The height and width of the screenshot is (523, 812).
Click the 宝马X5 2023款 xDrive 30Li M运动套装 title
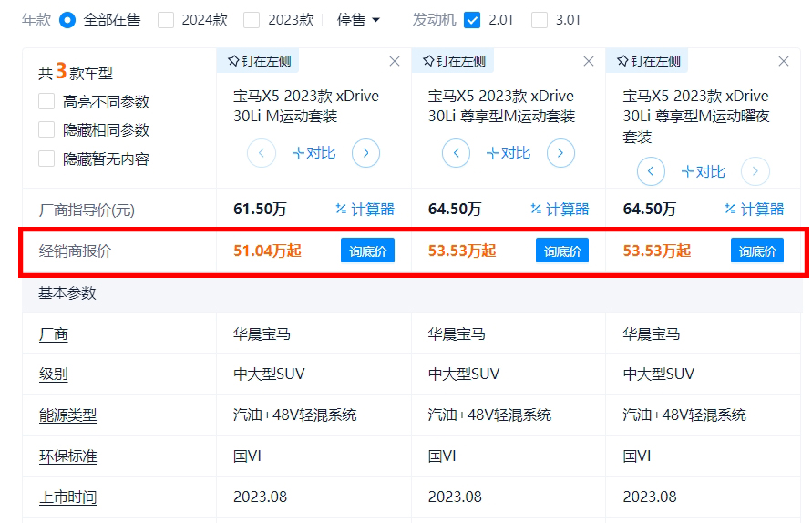coord(306,106)
